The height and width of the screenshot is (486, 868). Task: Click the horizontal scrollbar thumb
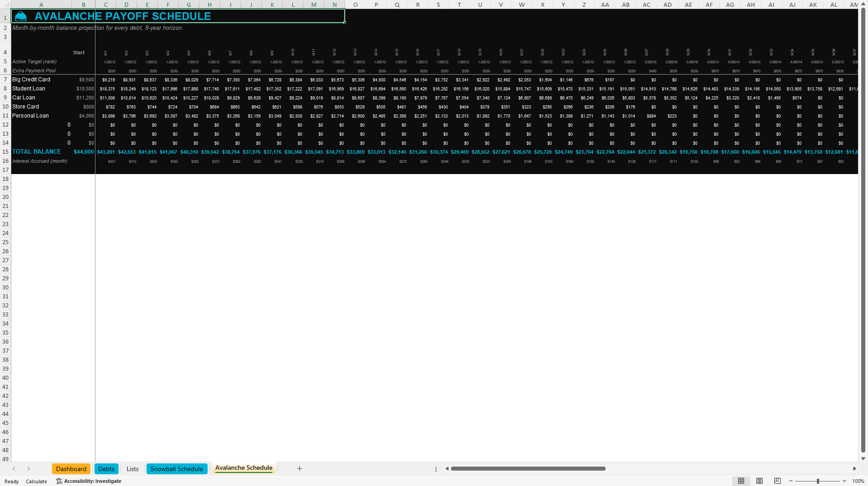point(528,469)
